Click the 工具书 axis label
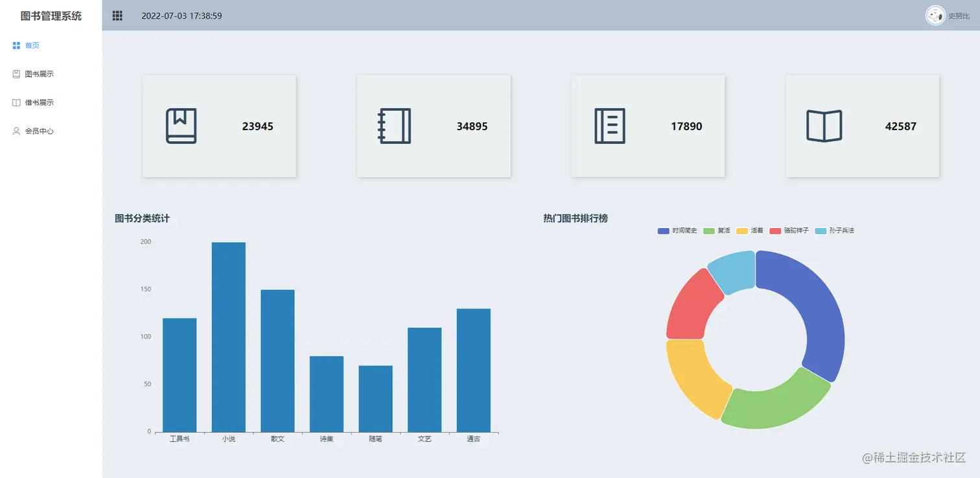Viewport: 980px width, 478px height. click(x=180, y=439)
